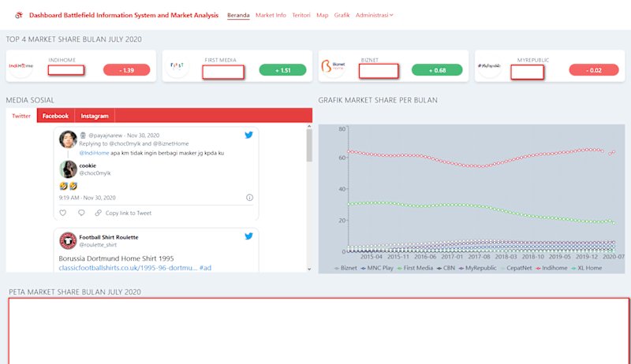
Task: Click the Football Shirt Roulette avatar
Action: (x=68, y=240)
